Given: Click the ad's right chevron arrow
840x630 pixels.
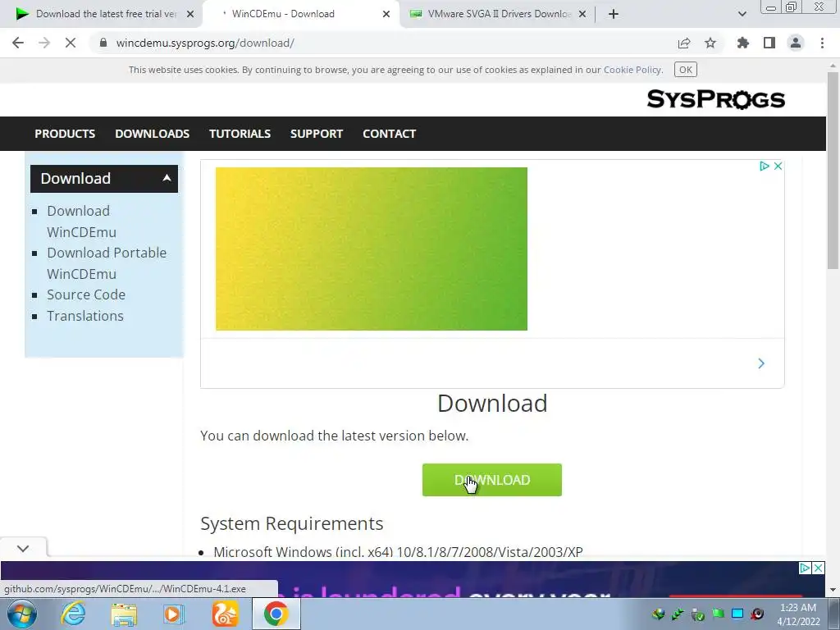Looking at the screenshot, I should [761, 363].
